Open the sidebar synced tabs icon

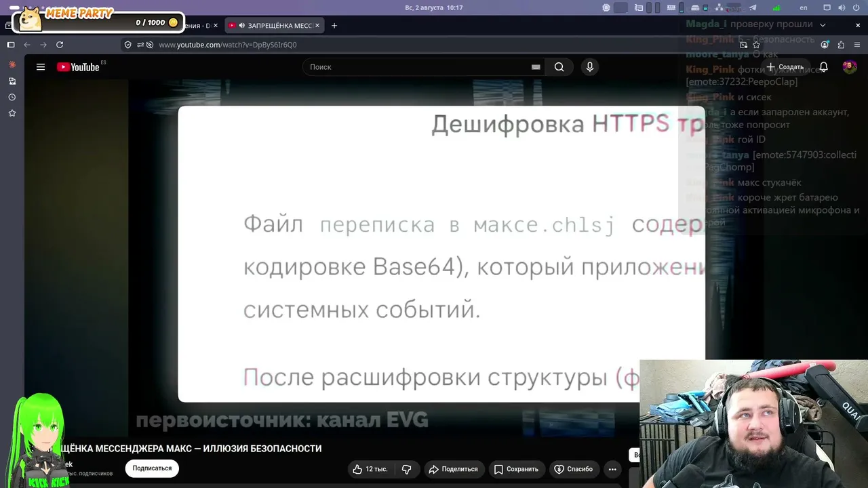pyautogui.click(x=12, y=81)
